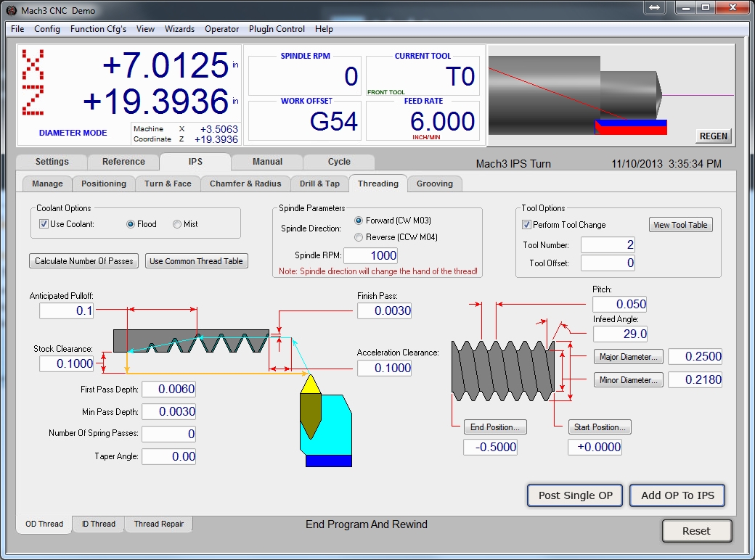This screenshot has height=560, width=755.
Task: Select the Flood coolant radio button
Action: point(130,224)
